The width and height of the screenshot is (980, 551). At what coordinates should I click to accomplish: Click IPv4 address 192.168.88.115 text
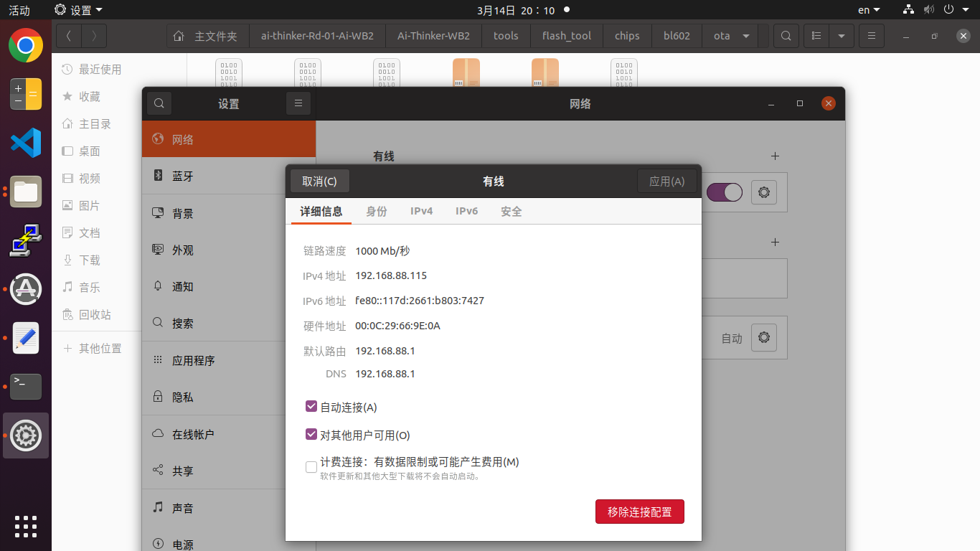click(391, 275)
